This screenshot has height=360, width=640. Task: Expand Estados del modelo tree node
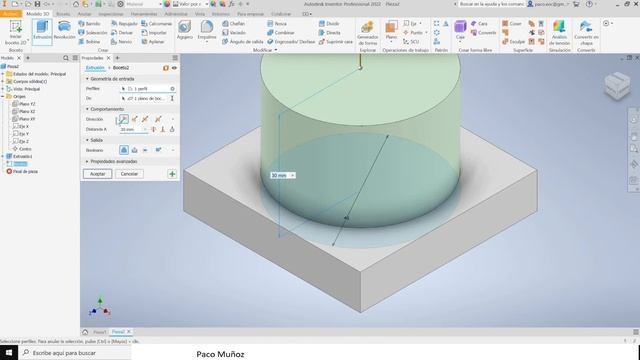click(2, 74)
